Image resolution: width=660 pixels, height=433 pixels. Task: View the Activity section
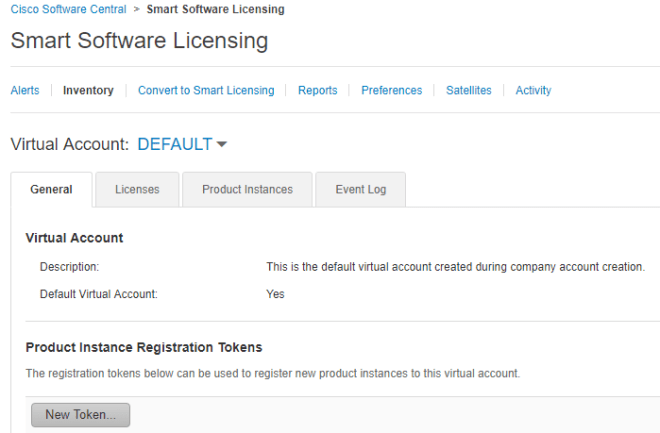(533, 90)
